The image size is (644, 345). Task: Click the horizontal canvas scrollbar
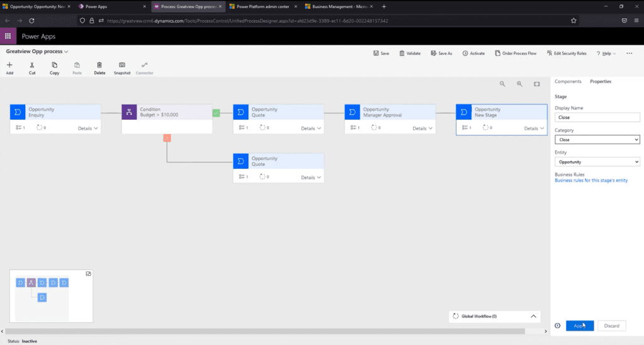(x=265, y=331)
